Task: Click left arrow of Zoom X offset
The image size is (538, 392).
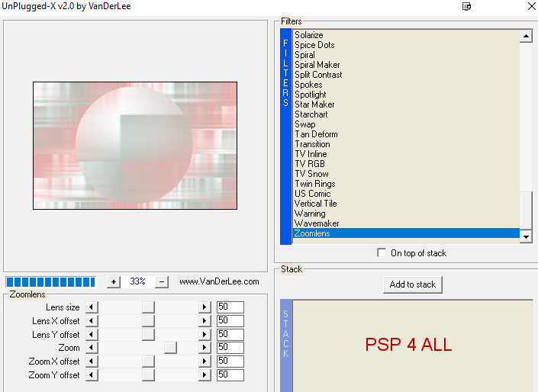Action: click(x=91, y=361)
